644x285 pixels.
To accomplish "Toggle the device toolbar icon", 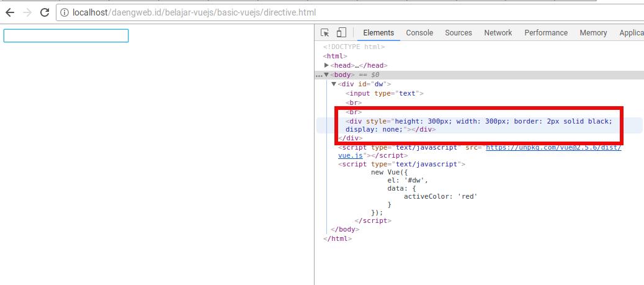I will tap(341, 32).
